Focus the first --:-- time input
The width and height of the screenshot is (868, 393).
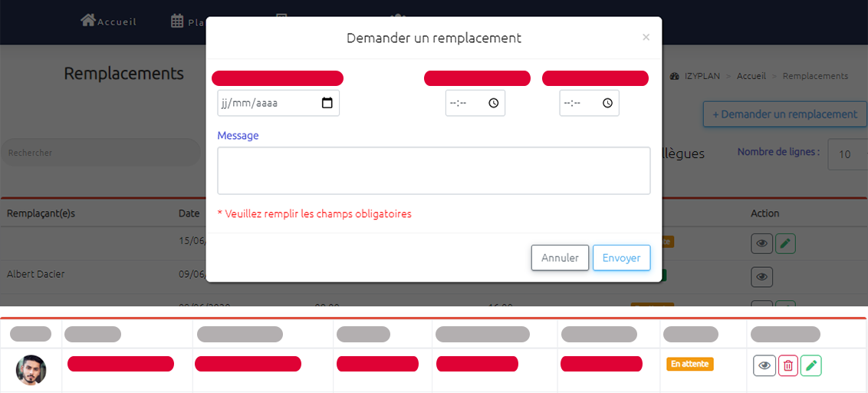[x=475, y=103]
